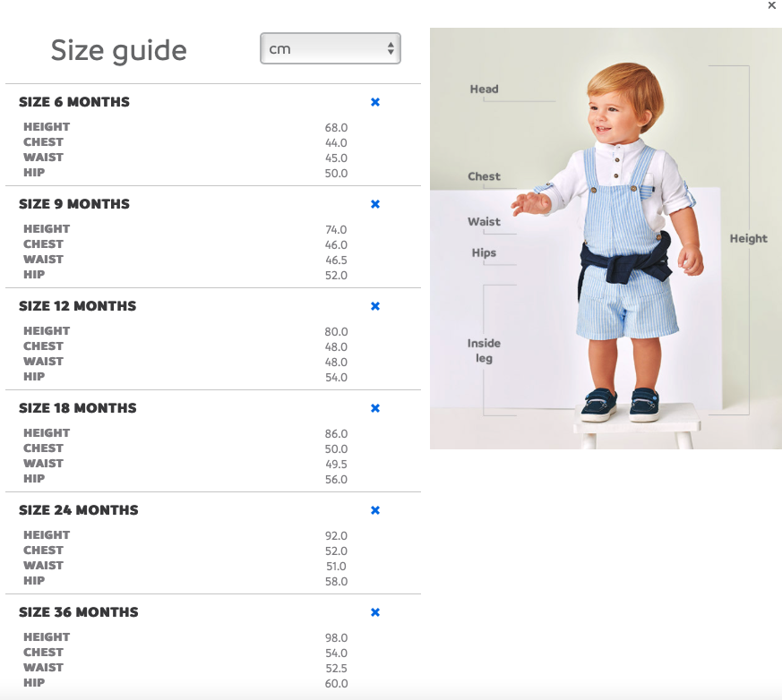Select hip value 50.0 for 6 months
782x700 pixels.
336,174
